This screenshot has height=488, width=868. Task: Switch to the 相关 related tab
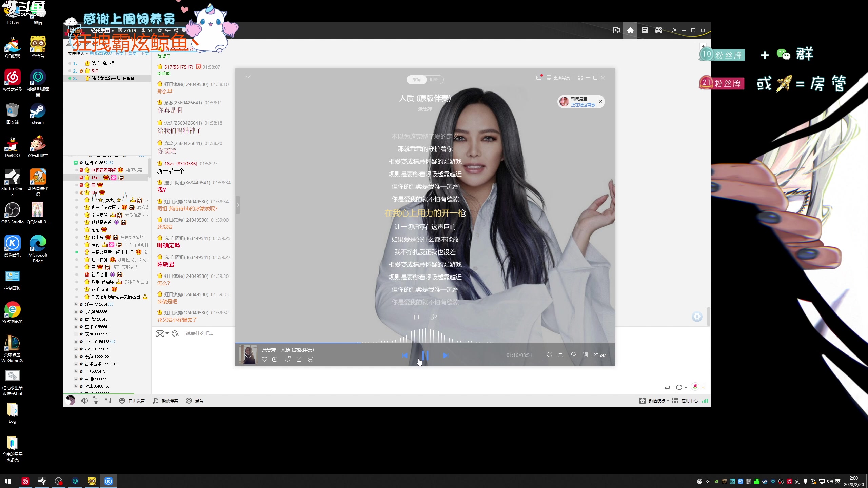coord(434,80)
